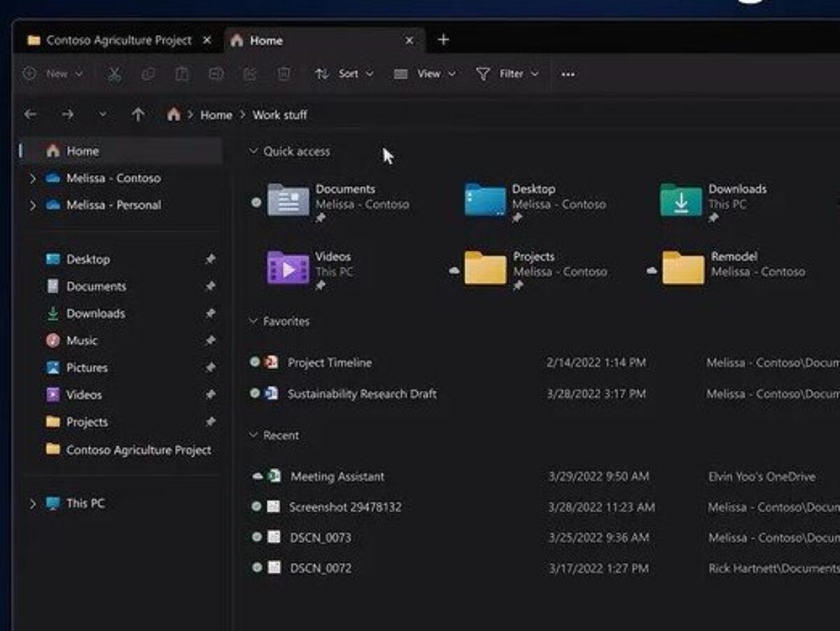Expand the Melissa - Contoso tree node
This screenshot has height=631, width=840.
pyautogui.click(x=32, y=179)
